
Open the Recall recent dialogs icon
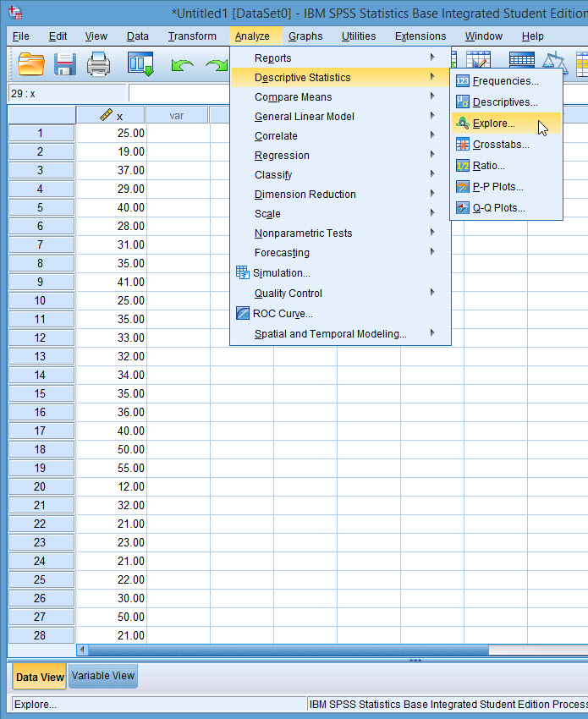[x=140, y=63]
